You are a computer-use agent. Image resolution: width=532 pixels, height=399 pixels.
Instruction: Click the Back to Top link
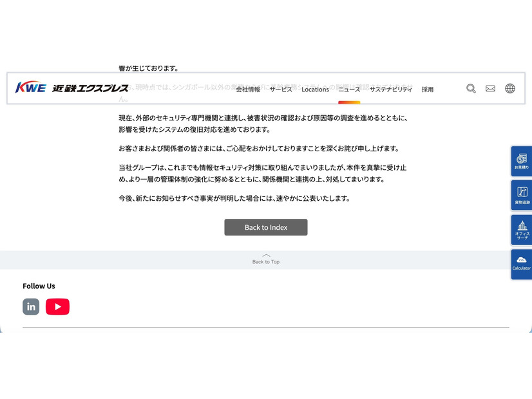pyautogui.click(x=266, y=259)
